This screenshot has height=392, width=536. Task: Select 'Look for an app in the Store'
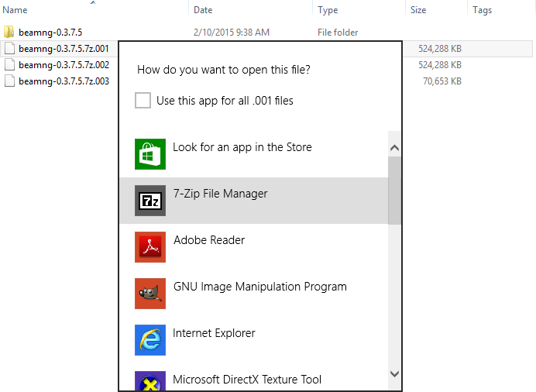[242, 147]
